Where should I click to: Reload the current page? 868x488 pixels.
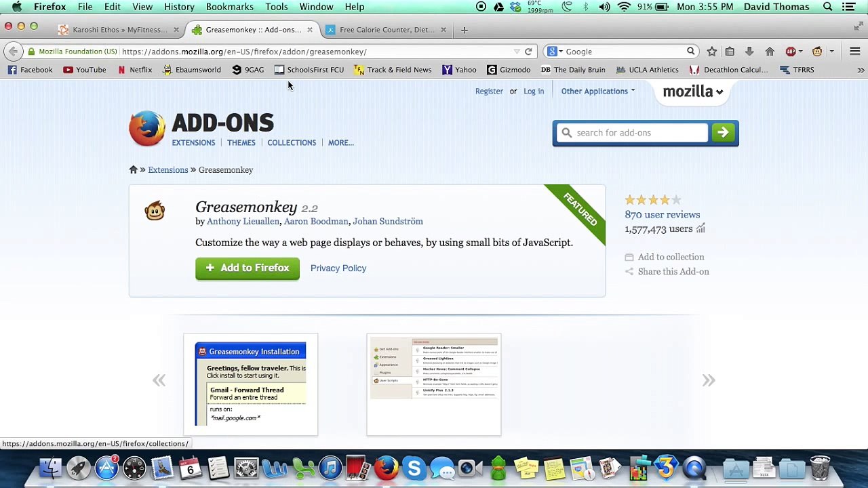click(528, 52)
